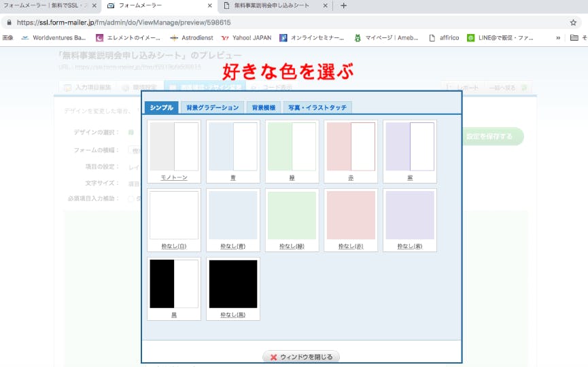Open the 写真・イラストタッチ tab

[x=317, y=107]
